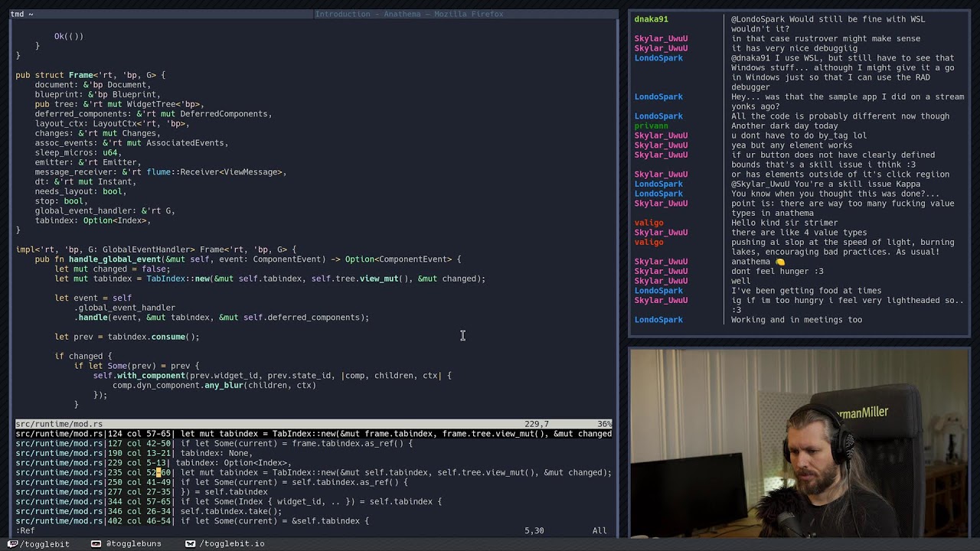The image size is (980, 551).
Task: Click the 'emitter: &'rt Emitter,' field line
Action: 88,162
